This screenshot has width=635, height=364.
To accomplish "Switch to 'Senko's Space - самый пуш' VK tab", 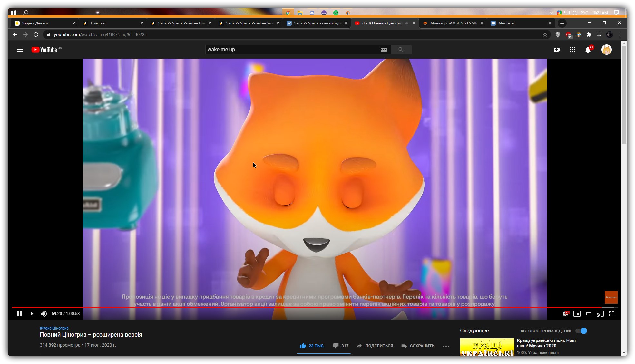I will pos(317,23).
